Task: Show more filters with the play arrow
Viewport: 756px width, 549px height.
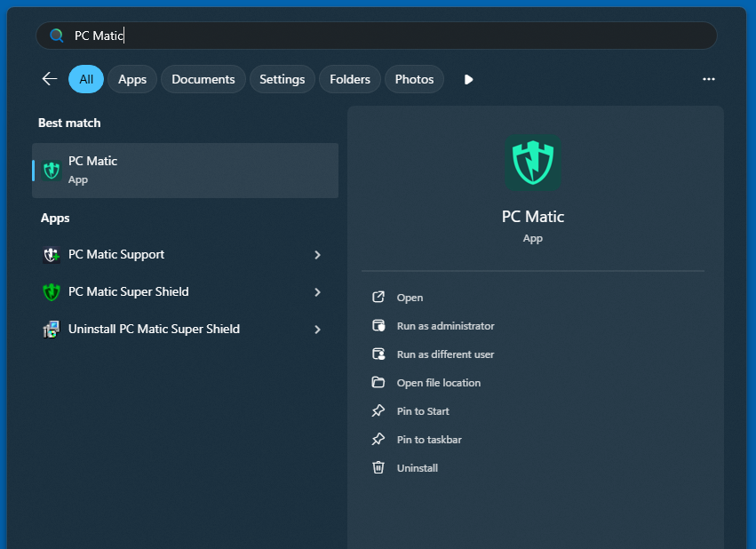Action: pyautogui.click(x=468, y=79)
